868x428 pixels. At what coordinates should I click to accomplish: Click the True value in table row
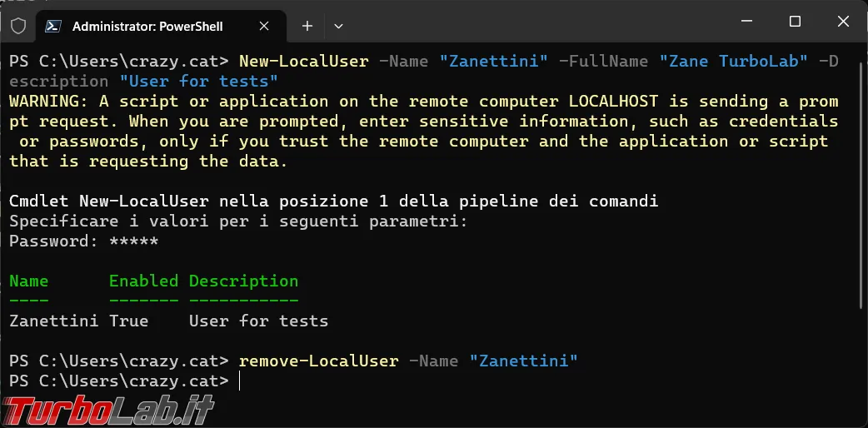[x=128, y=321]
